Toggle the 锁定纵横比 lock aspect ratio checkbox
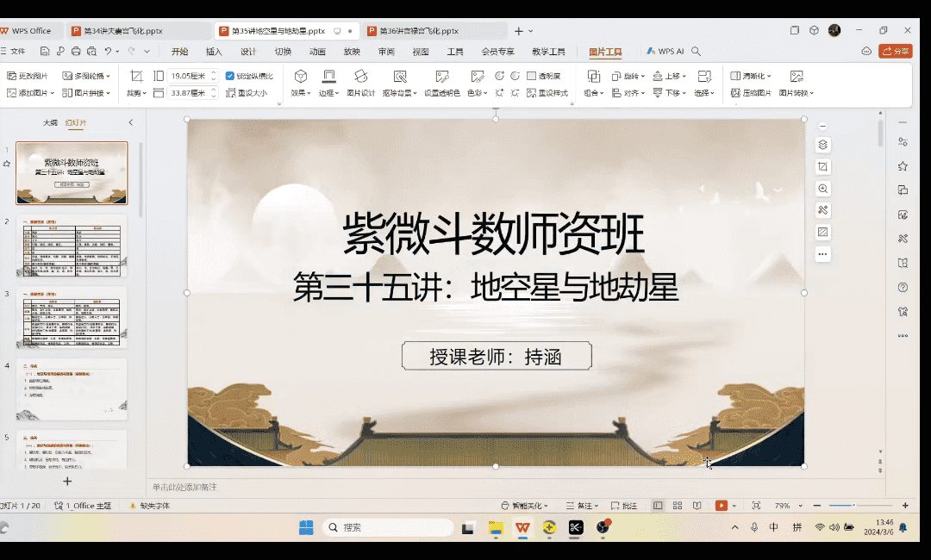 point(230,76)
